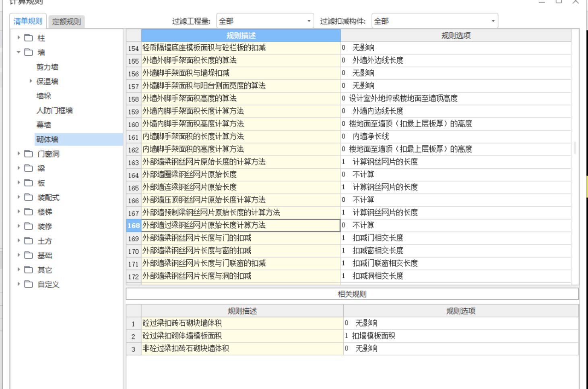Image resolution: width=588 pixels, height=389 pixels.
Task: Click row 164 option 不计算
Action: (363, 174)
